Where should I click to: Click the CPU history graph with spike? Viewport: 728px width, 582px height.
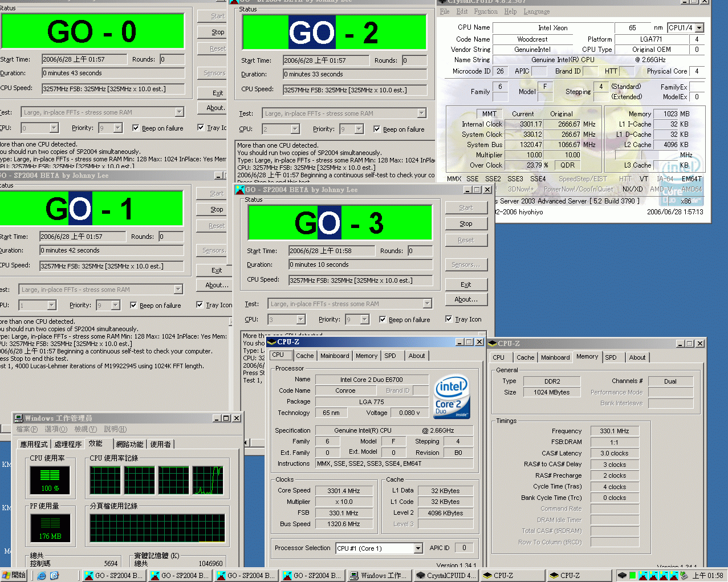[x=208, y=480]
